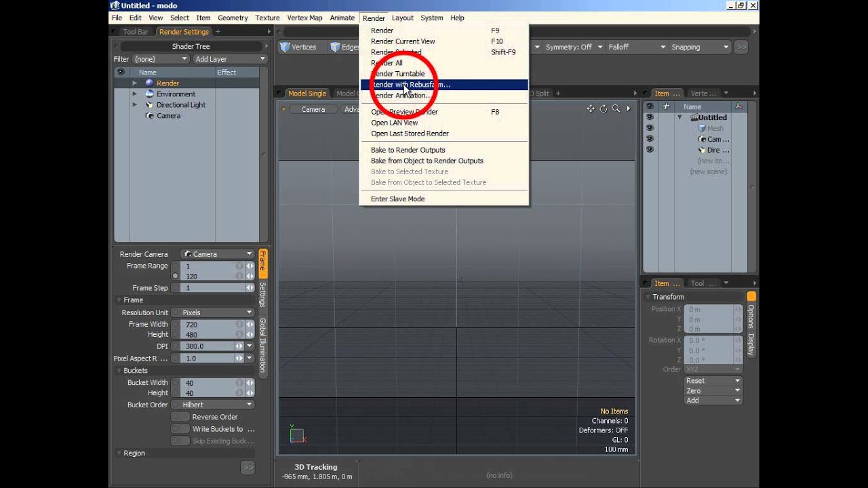Click the Camera icon in Shader Tree

149,115
